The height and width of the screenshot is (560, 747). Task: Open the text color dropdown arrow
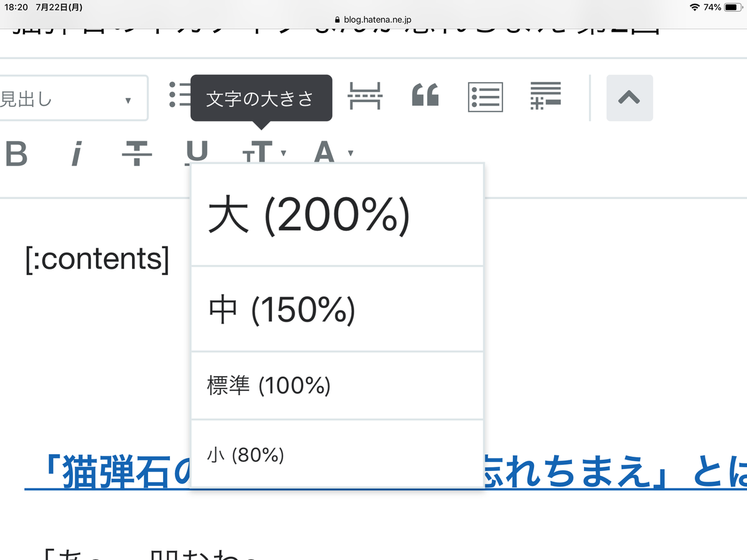[350, 153]
